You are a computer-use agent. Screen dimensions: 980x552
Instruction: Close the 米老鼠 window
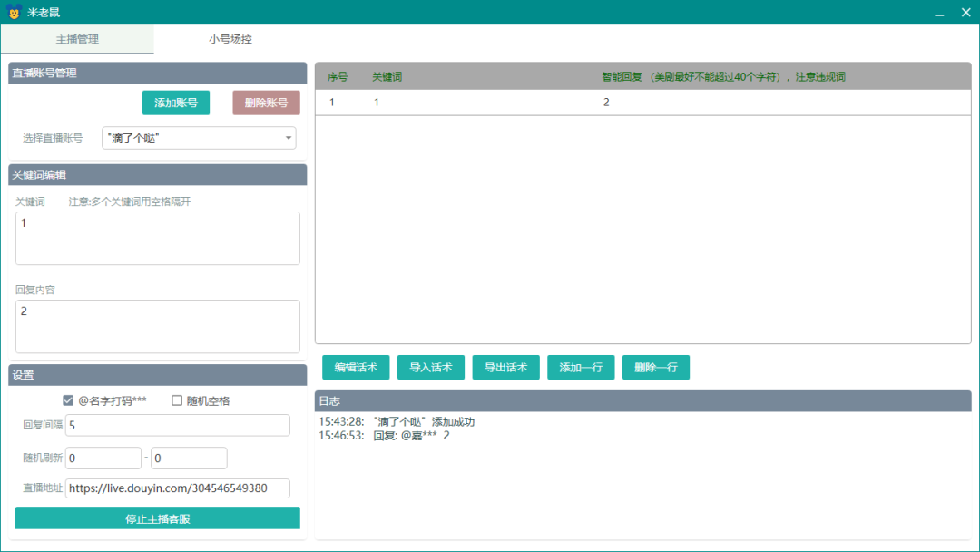tap(965, 12)
